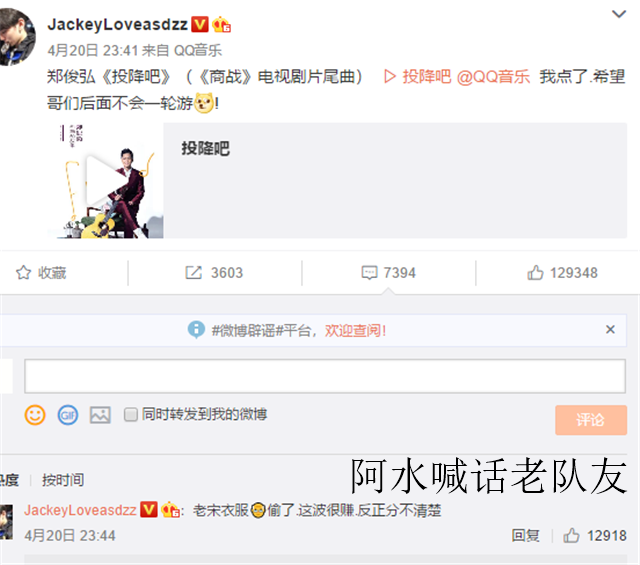Play the 投降吧 song thumbnail
This screenshot has height=565, width=640.
click(x=105, y=180)
